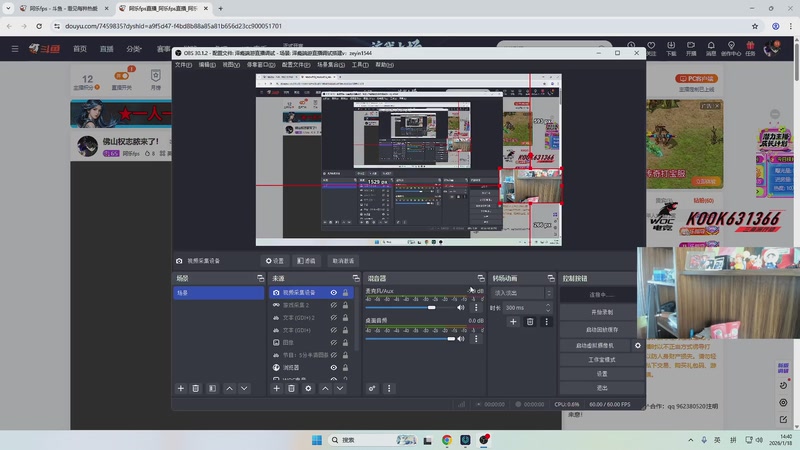Click 启动回放缓存 button
800x450 pixels.
click(602, 330)
